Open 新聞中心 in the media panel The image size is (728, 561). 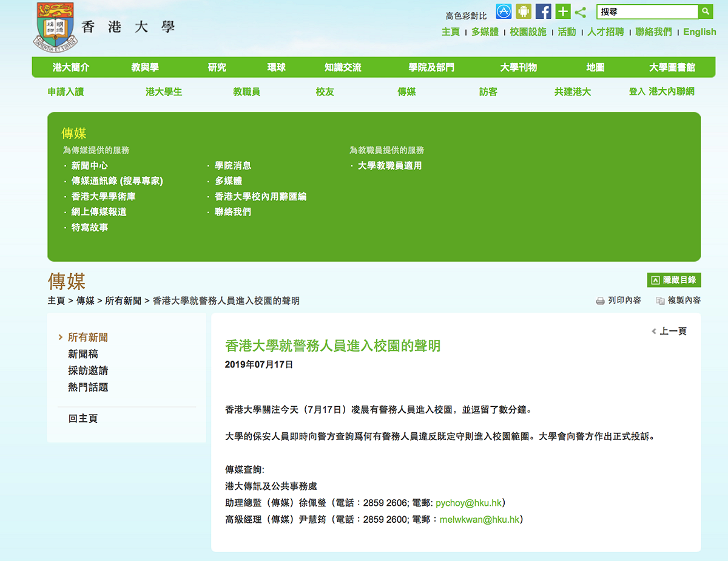click(x=90, y=165)
